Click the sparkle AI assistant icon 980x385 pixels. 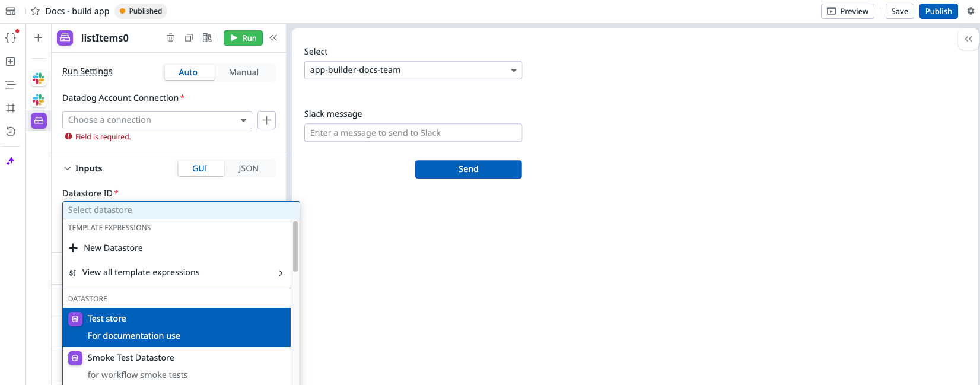tap(11, 161)
